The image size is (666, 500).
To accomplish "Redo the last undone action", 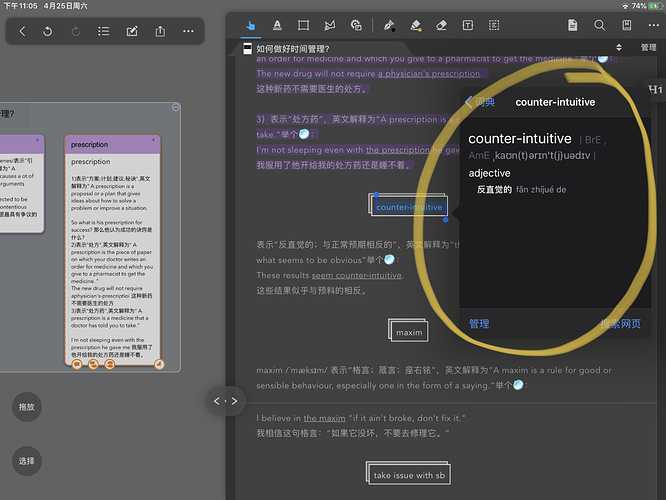I will [76, 31].
